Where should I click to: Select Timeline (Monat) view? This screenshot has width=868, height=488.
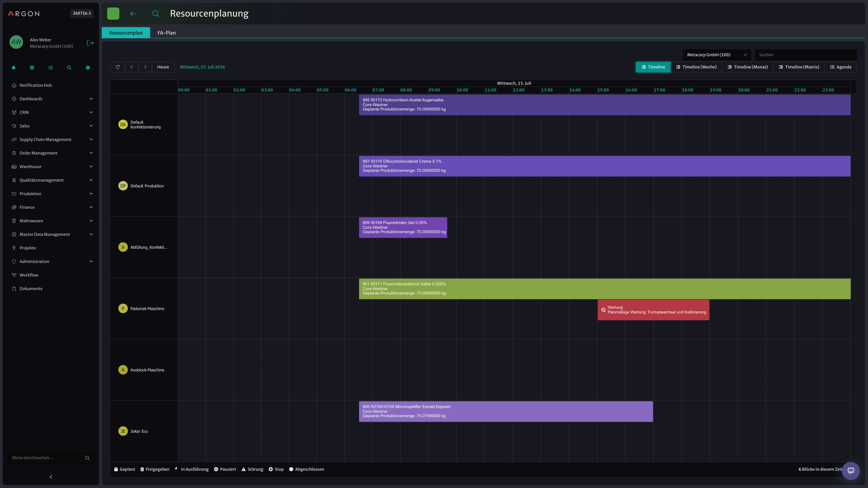click(748, 67)
